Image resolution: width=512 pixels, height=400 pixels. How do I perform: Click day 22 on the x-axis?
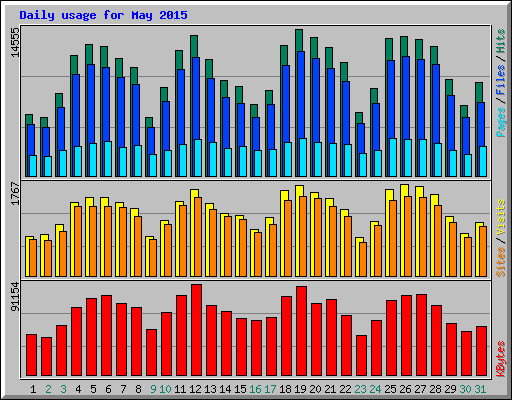[x=345, y=389]
